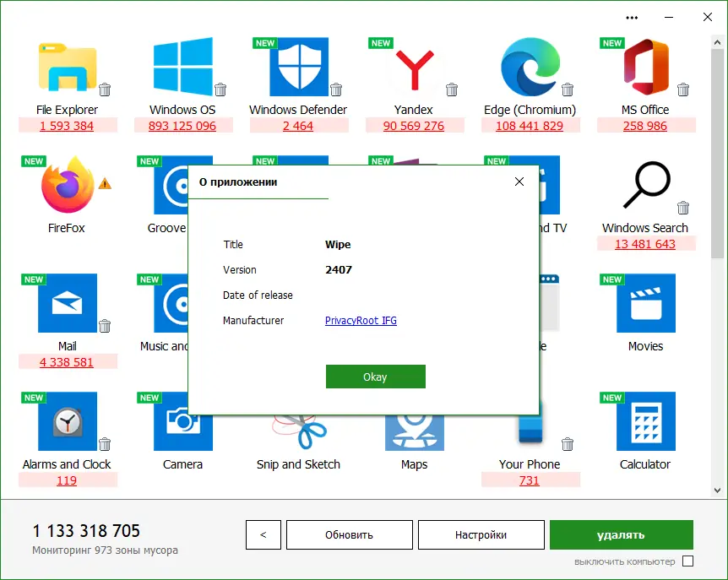Click the Your Phone icon
728x580 pixels.
coord(530,429)
